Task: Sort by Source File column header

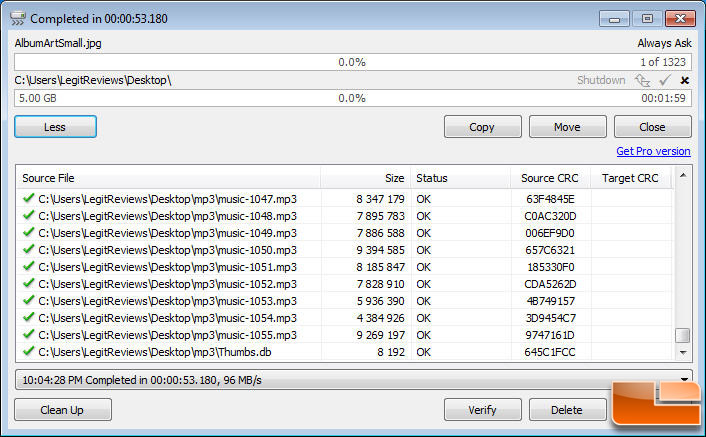Action: (x=168, y=178)
